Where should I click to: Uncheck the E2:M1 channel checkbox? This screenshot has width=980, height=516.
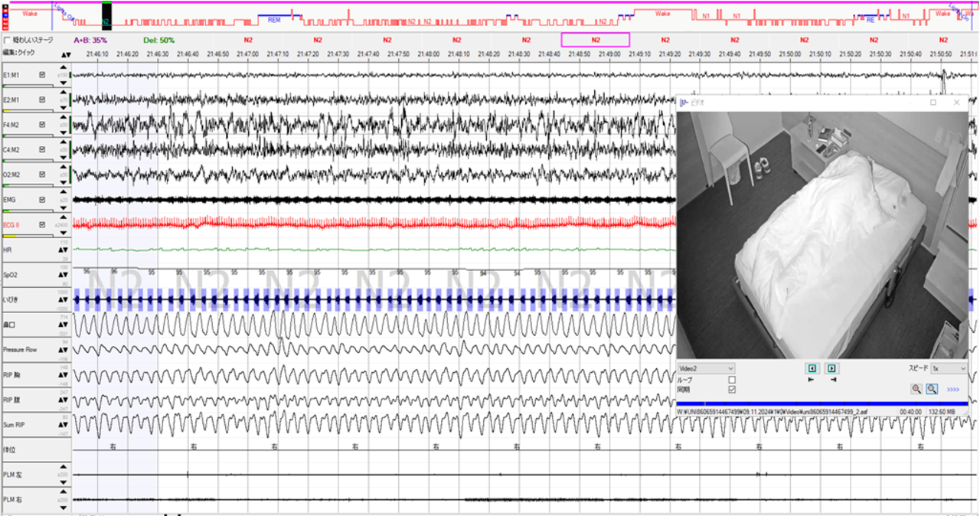(x=42, y=100)
